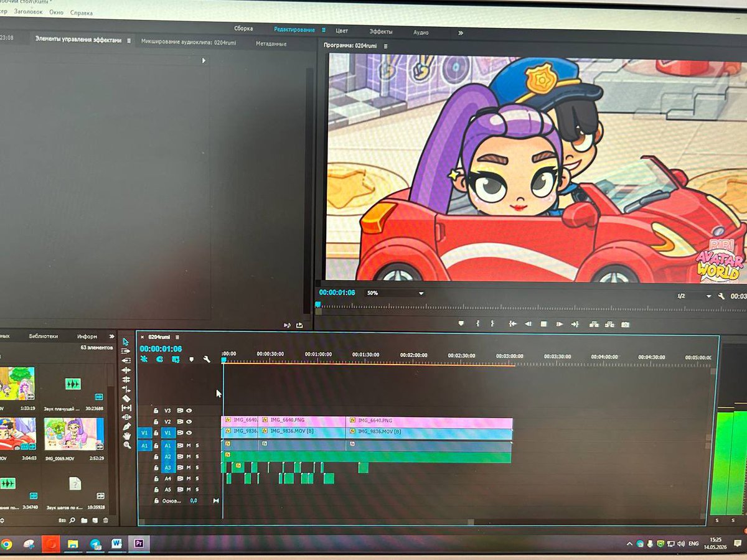Image resolution: width=747 pixels, height=560 pixels.
Task: Select the Zoom magnifier tool
Action: point(127,445)
